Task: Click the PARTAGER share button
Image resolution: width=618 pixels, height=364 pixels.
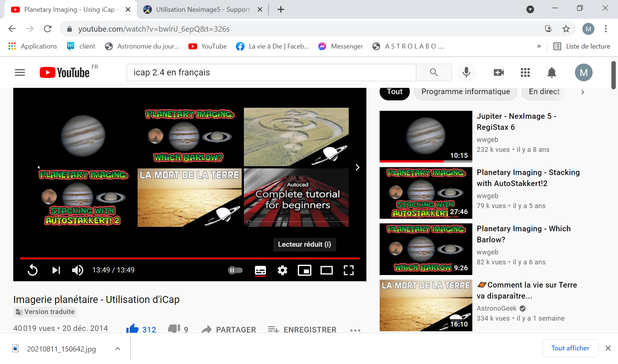Action: [228, 329]
